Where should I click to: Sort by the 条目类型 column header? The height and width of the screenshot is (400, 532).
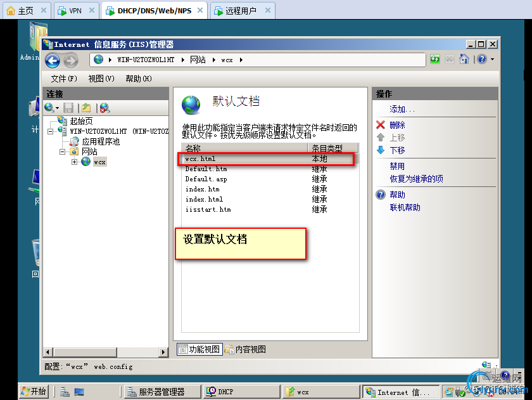333,148
